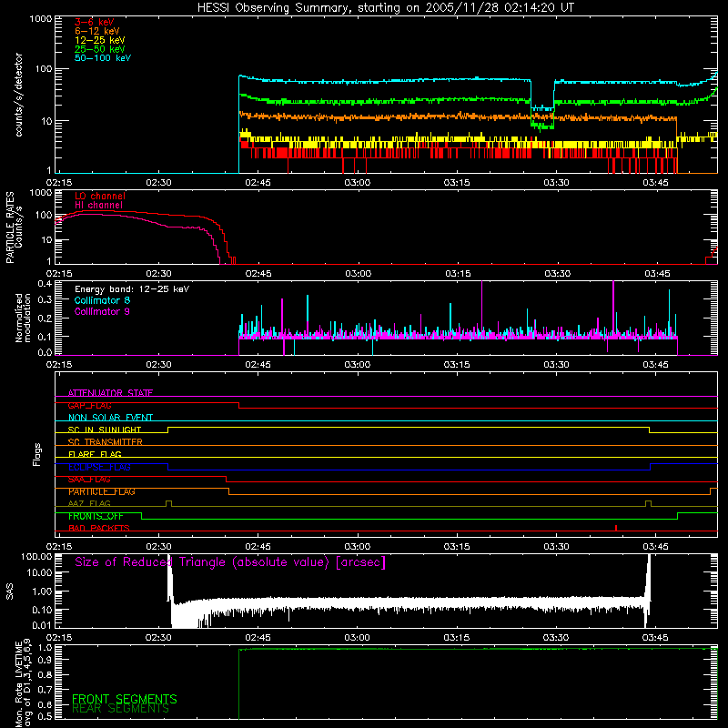Click the REAR SEGMENTS legend label
This screenshot has width=728, height=728.
tap(120, 709)
